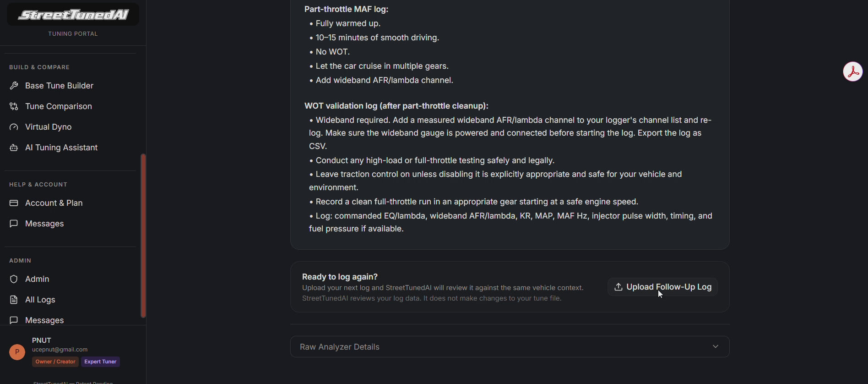Click the wrench icon beside Base Tune Builder

click(x=14, y=86)
